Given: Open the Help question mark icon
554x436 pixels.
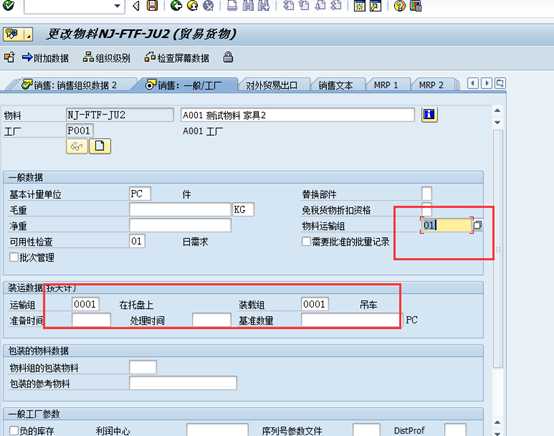Looking at the screenshot, I should click(399, 6).
